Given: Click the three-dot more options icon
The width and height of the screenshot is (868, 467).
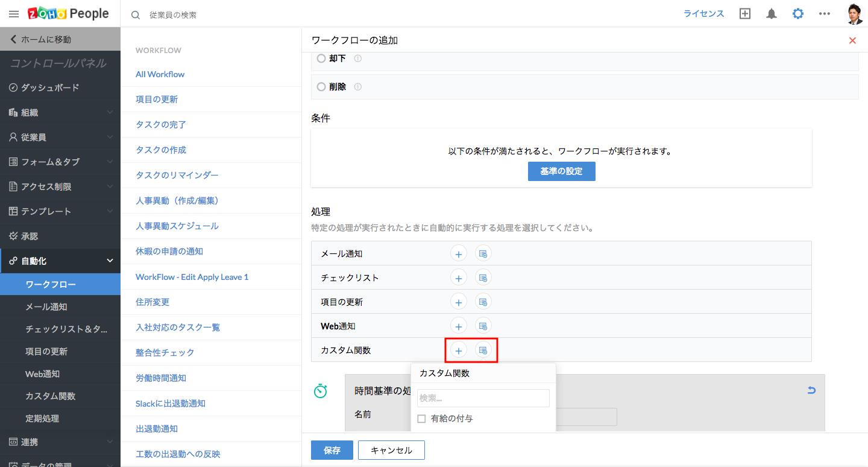Looking at the screenshot, I should click(824, 14).
